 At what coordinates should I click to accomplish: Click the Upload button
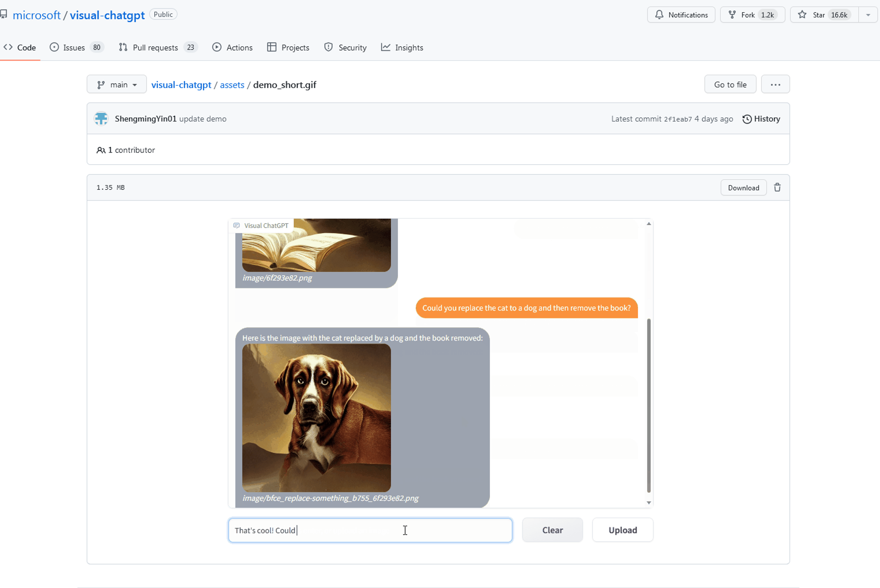[x=623, y=530]
